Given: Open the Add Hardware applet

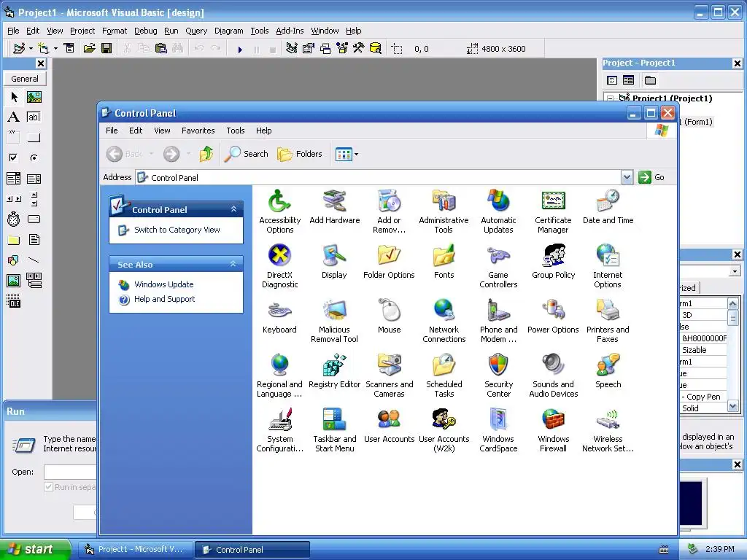Looking at the screenshot, I should click(x=334, y=206).
